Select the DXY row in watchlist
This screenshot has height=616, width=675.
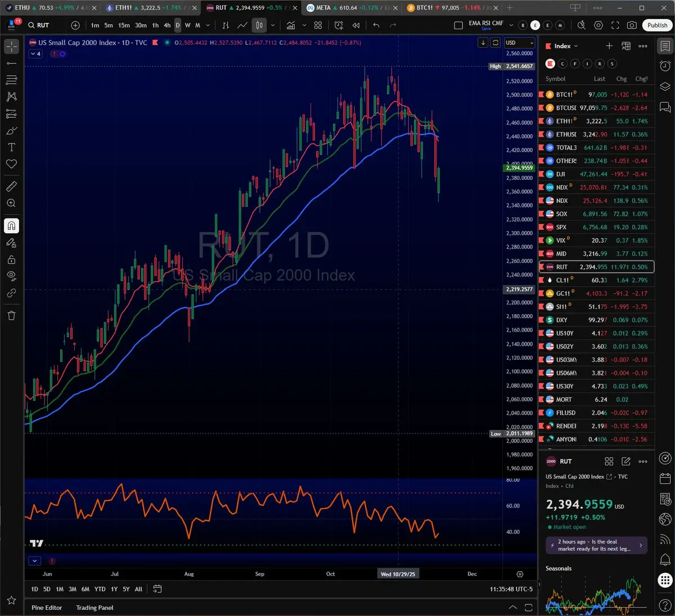[597, 320]
